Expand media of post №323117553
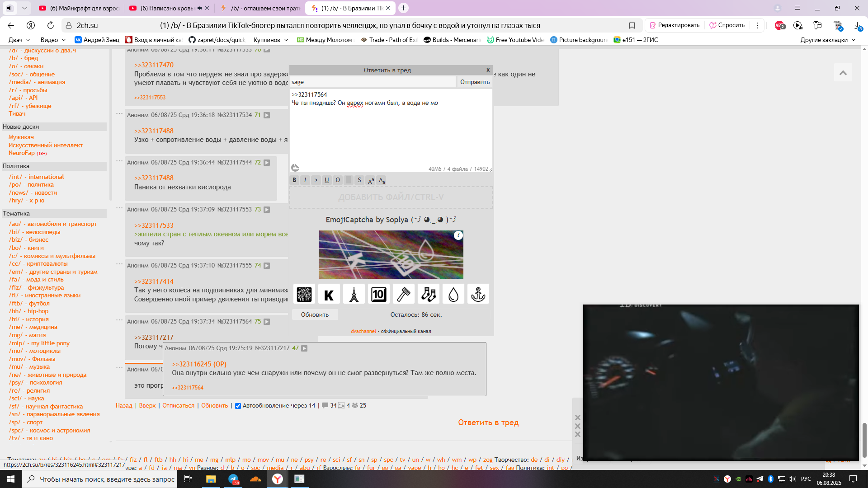The height and width of the screenshot is (488, 868). pyautogui.click(x=267, y=210)
